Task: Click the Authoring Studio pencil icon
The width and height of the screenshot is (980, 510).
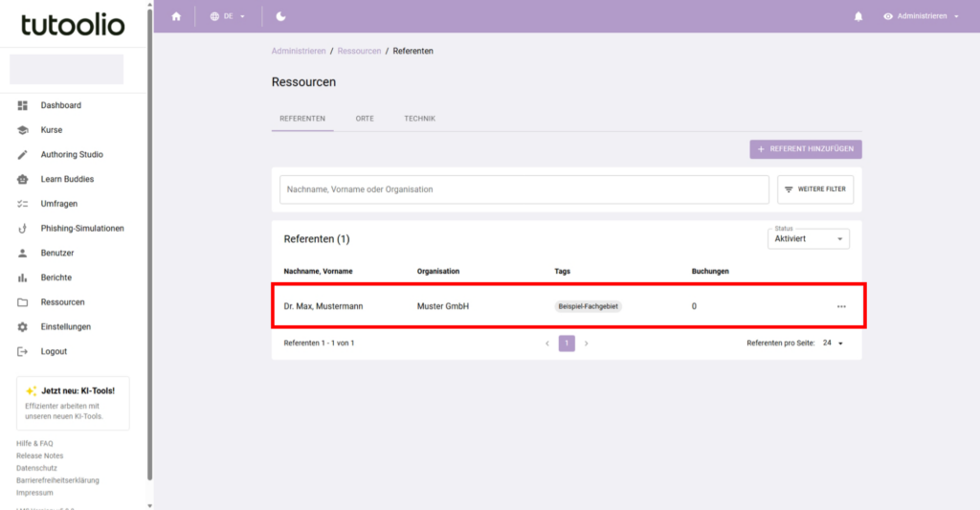Action: point(23,154)
